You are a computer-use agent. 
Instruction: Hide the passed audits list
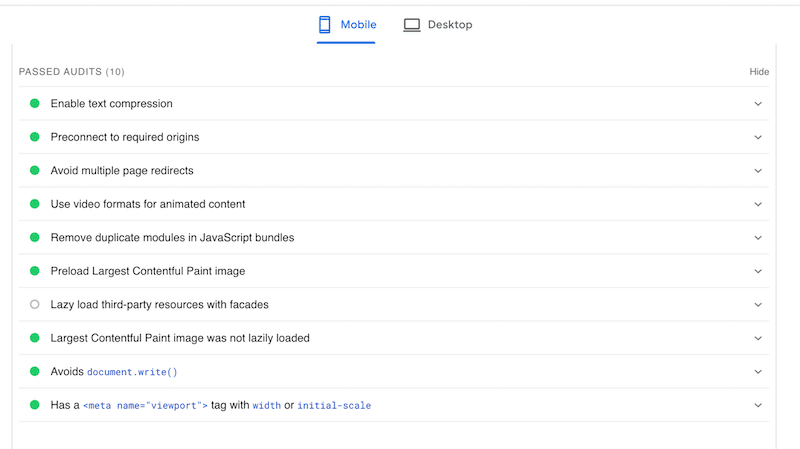759,72
